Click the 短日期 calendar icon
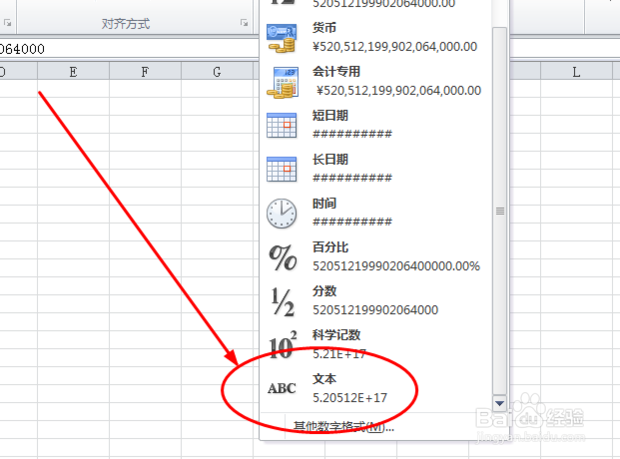The height and width of the screenshot is (459, 620). point(282,126)
